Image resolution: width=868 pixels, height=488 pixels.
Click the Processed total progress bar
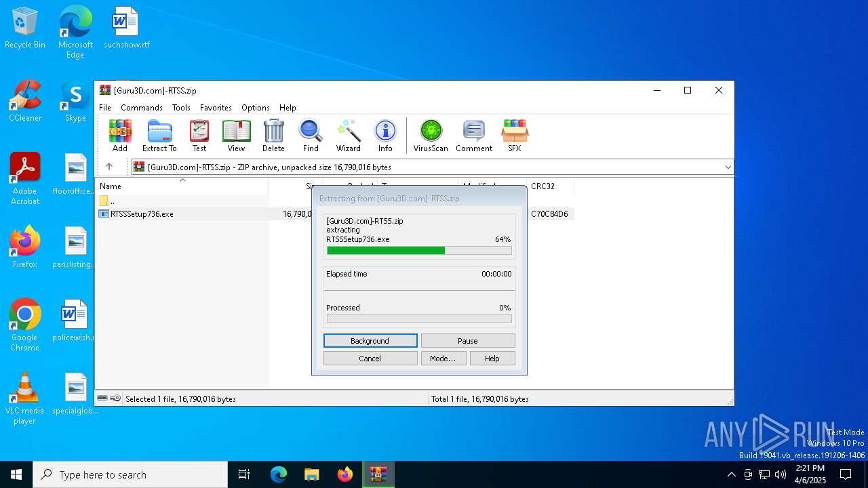419,319
